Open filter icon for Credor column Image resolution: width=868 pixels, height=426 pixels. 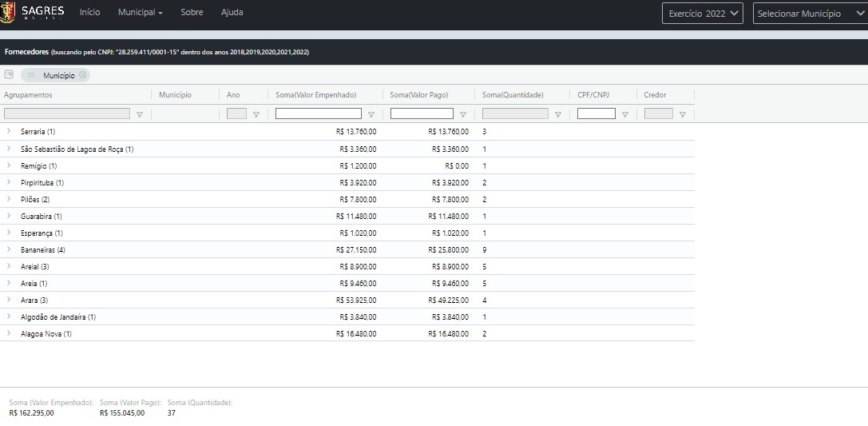(x=683, y=114)
